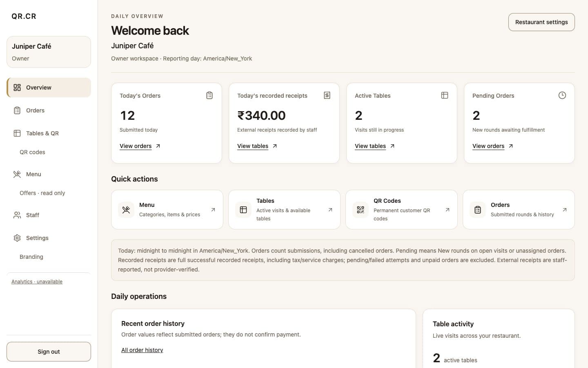
Task: Click the Restaurant settings button
Action: 541,22
